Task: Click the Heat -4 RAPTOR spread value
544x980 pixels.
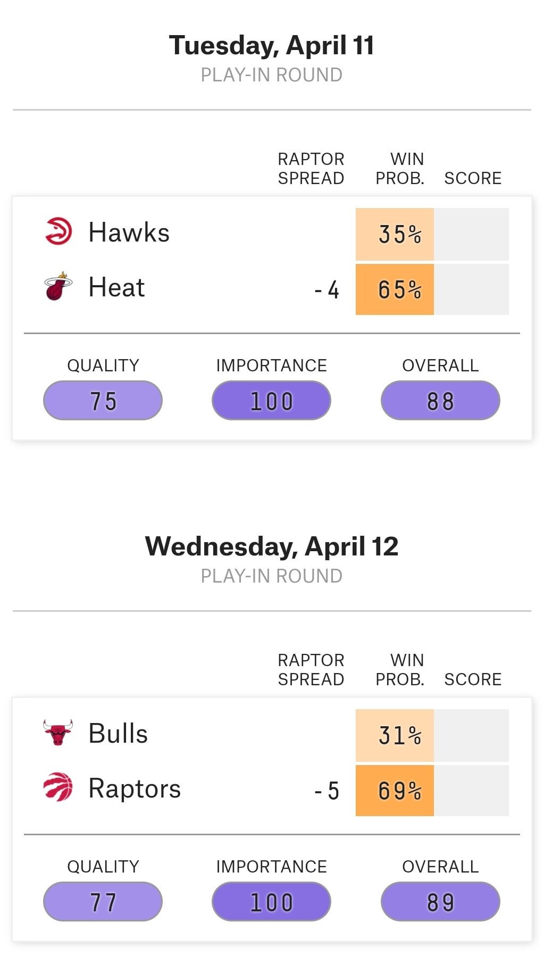Action: [x=327, y=290]
